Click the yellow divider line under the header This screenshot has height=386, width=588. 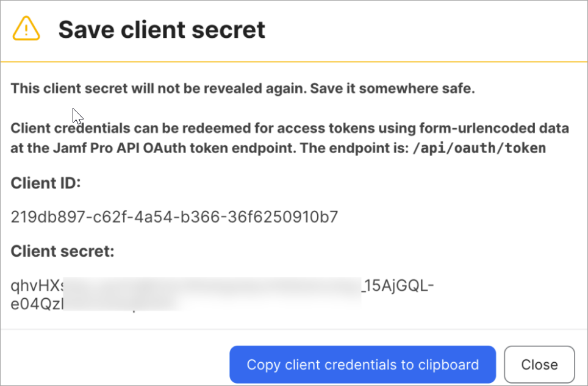point(294,62)
